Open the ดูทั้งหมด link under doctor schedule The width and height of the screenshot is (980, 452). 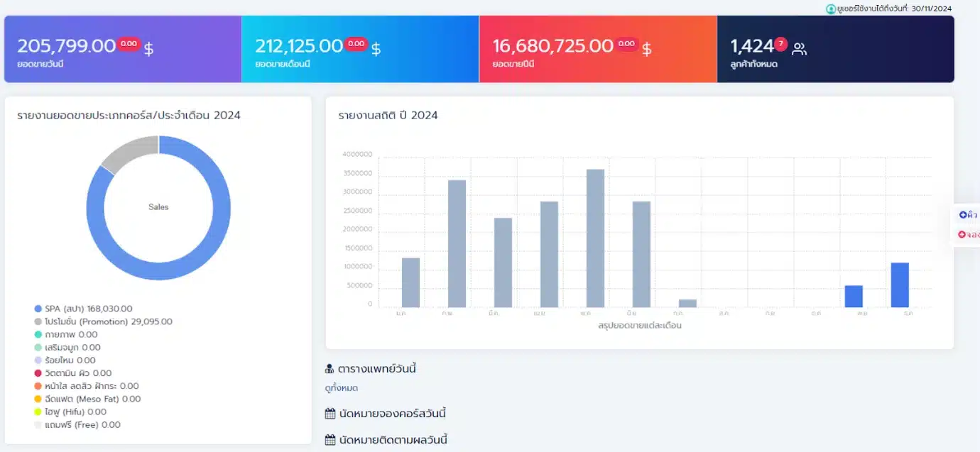click(341, 388)
